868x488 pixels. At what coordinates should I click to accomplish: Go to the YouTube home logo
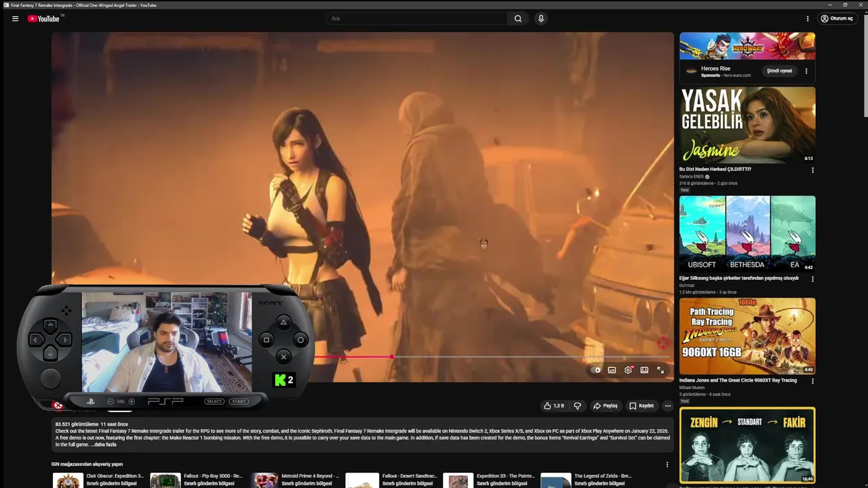44,18
